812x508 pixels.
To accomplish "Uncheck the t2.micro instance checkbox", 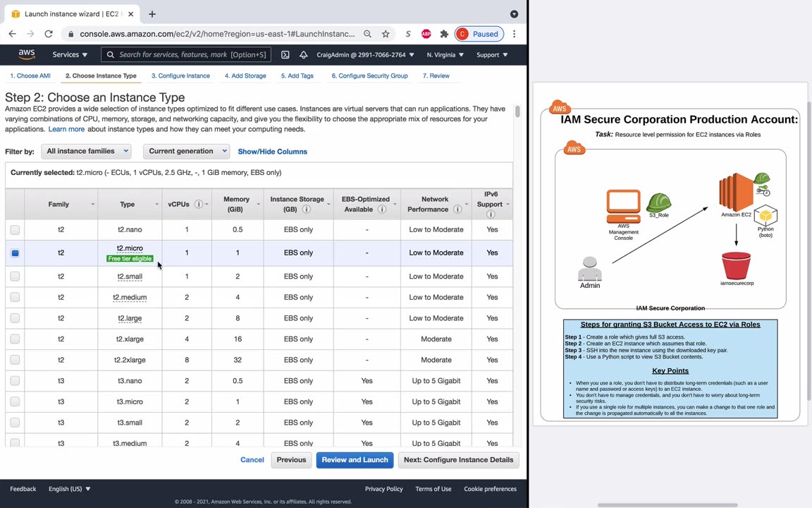I will point(15,253).
